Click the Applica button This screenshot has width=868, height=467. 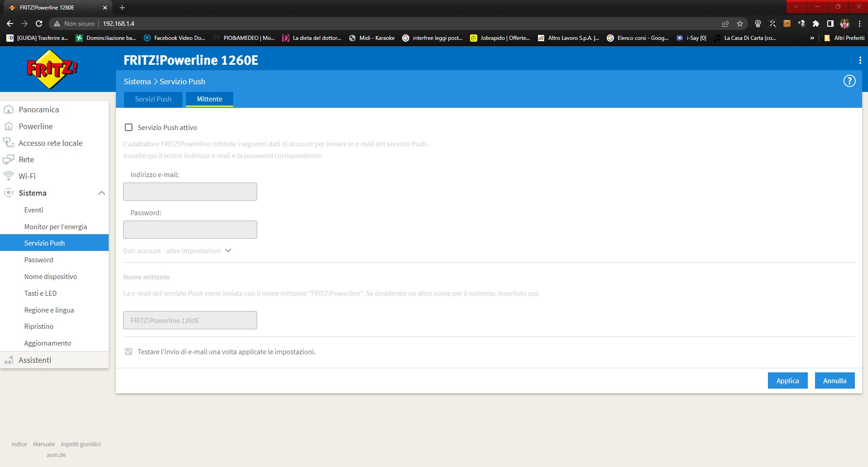[787, 380]
